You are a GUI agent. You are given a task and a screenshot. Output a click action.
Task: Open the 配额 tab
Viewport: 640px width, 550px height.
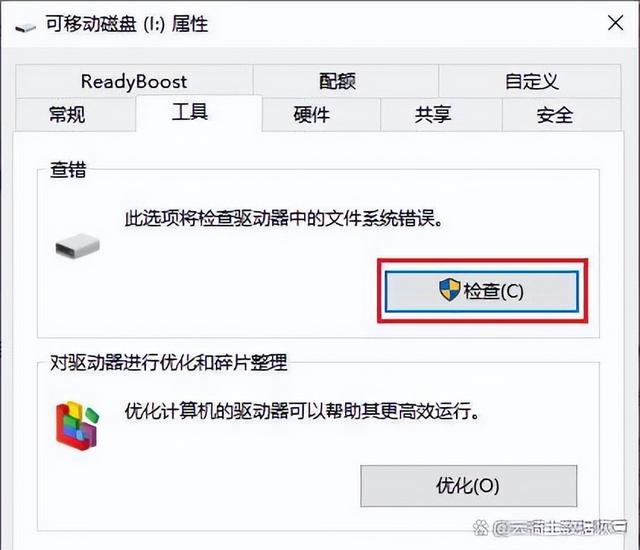click(337, 81)
